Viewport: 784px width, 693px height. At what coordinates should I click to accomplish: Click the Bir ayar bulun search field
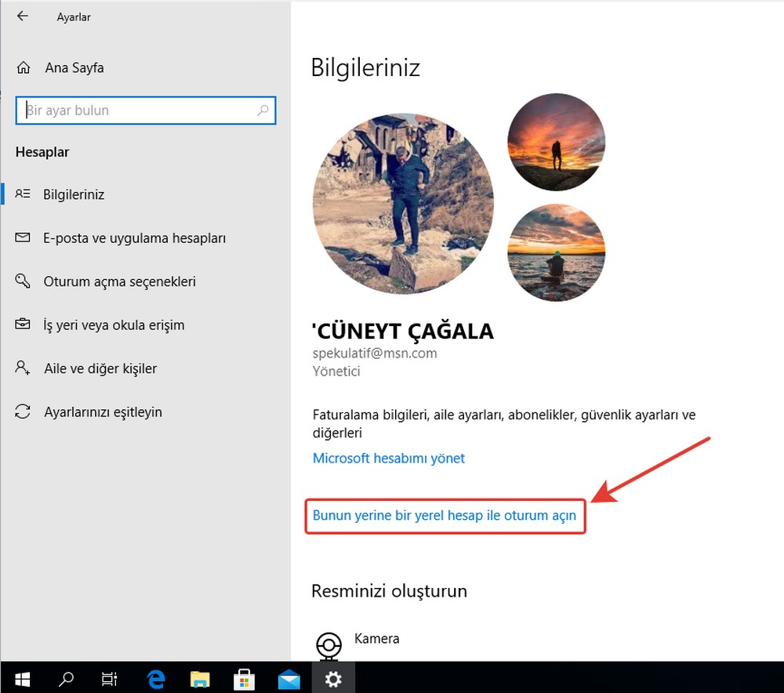[x=137, y=111]
